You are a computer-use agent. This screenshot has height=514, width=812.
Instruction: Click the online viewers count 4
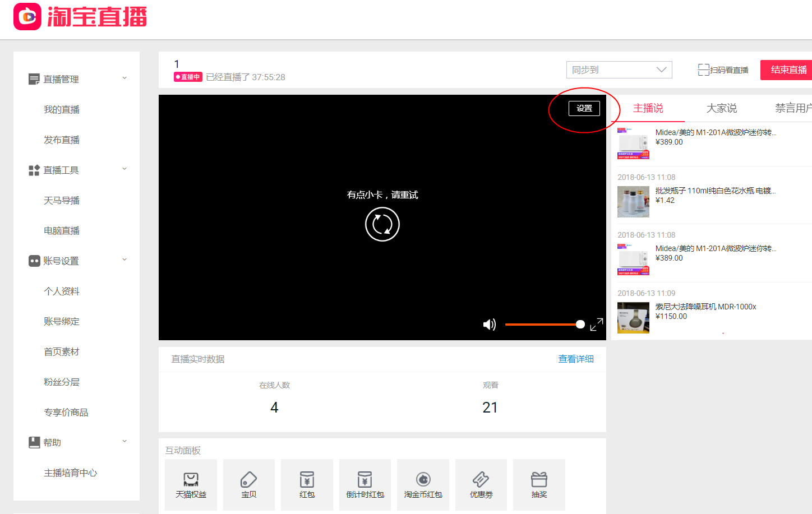(274, 408)
